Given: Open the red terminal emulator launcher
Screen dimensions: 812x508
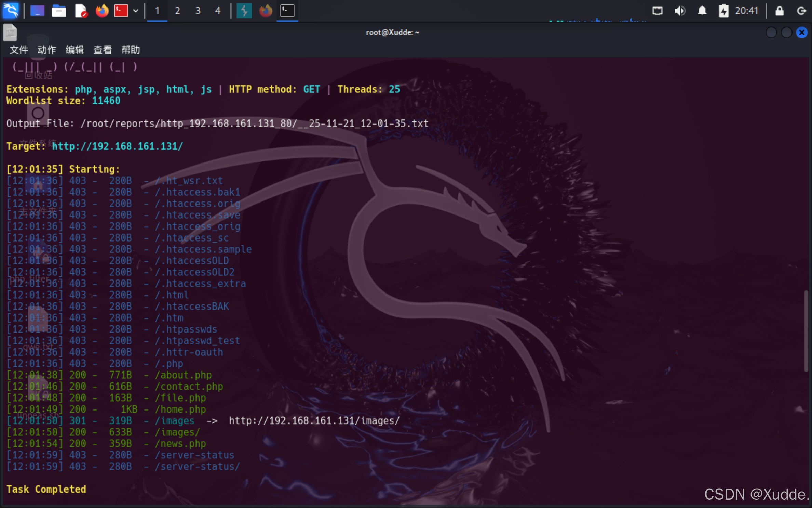Looking at the screenshot, I should pos(121,11).
